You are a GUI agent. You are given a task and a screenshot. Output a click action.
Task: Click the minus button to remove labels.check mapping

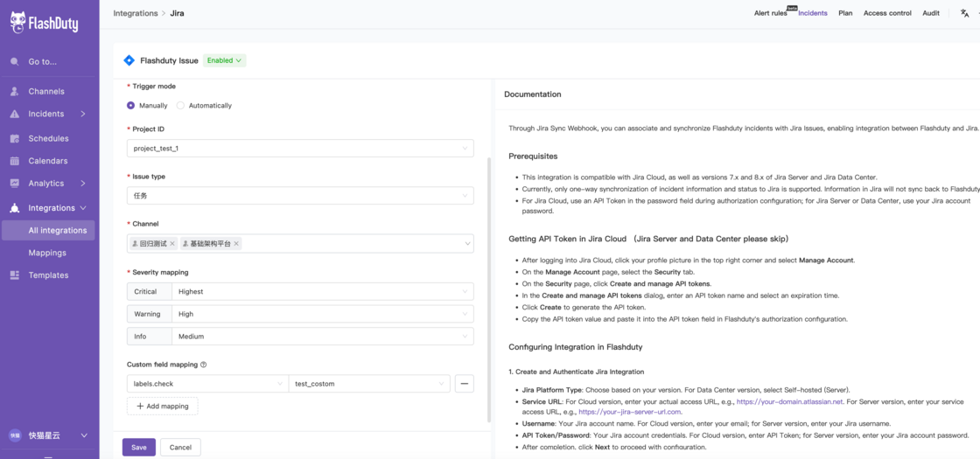(x=465, y=384)
